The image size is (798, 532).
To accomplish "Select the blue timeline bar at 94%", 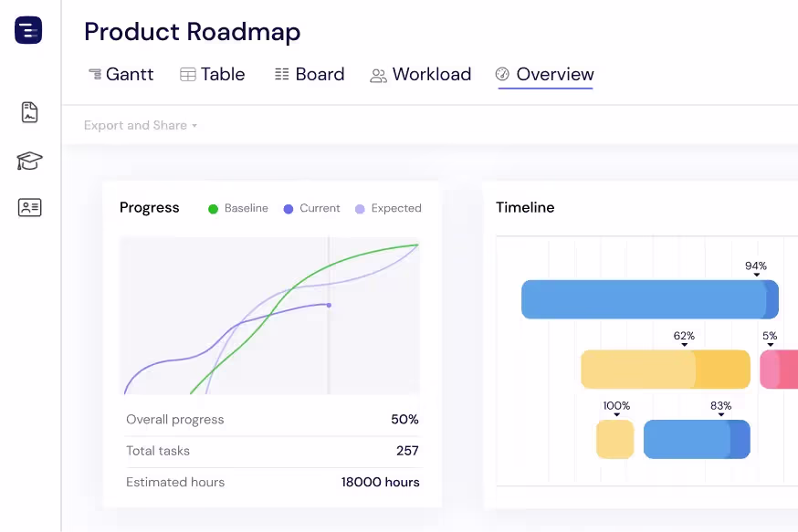I will pos(650,299).
